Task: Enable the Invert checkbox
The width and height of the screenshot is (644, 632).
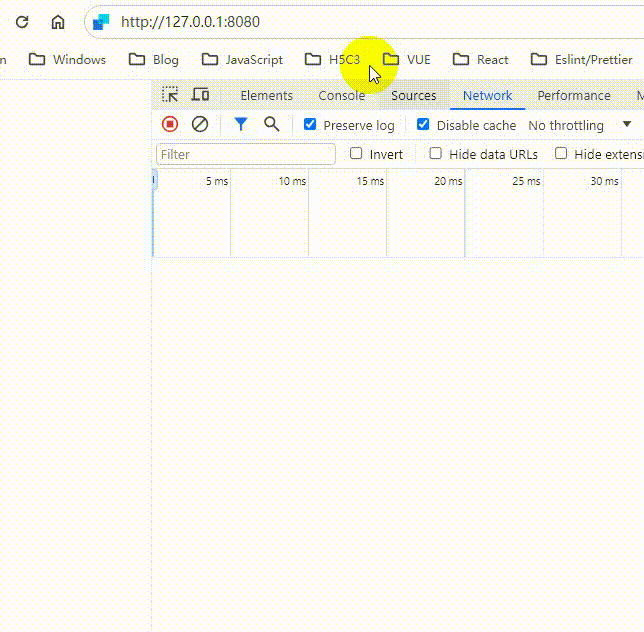Action: coord(356,154)
